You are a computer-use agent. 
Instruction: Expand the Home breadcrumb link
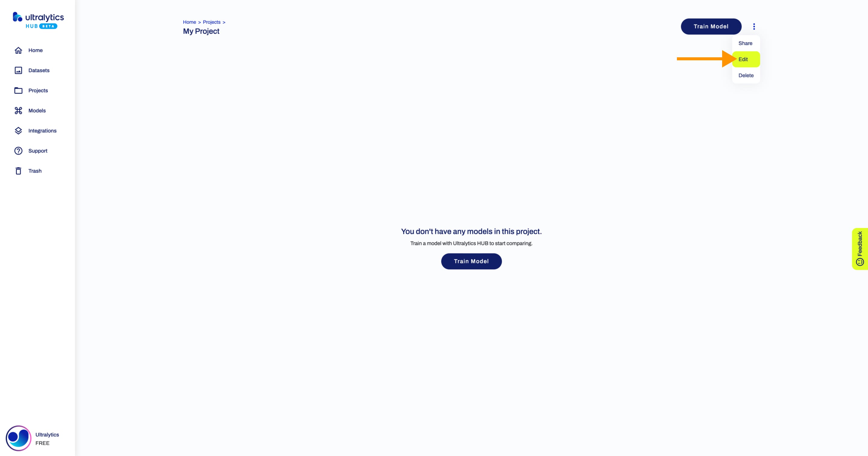click(x=190, y=22)
